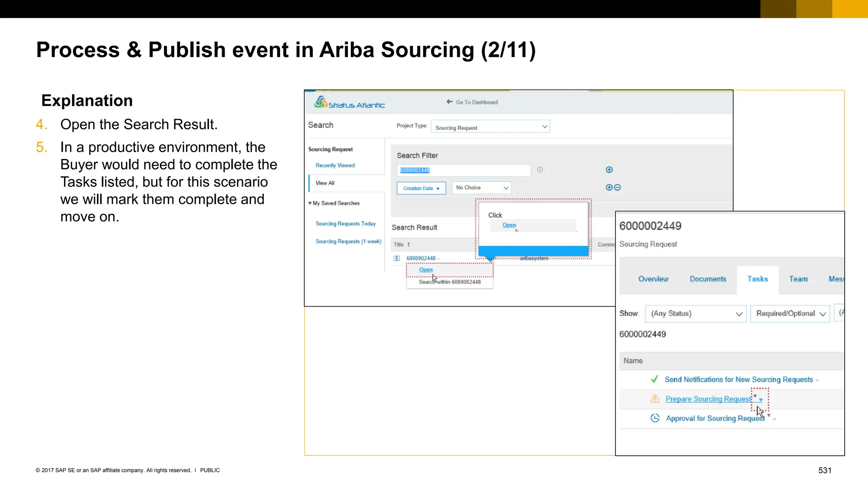The image size is (868, 488).
Task: Sort results by the Title column header
Action: (401, 244)
